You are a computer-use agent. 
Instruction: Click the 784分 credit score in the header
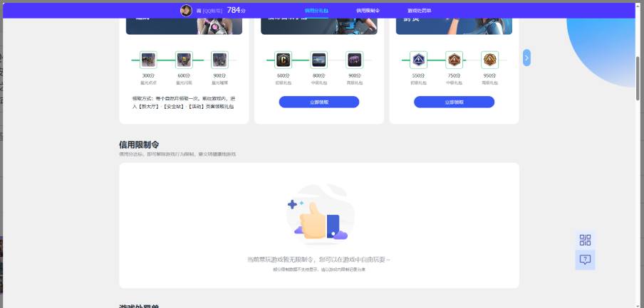coord(237,10)
